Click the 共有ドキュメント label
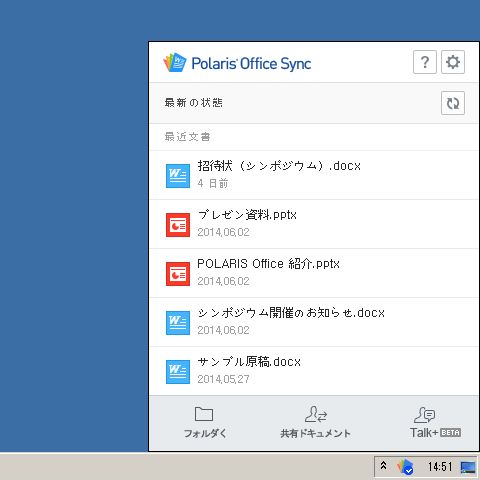This screenshot has height=480, width=480. click(315, 433)
